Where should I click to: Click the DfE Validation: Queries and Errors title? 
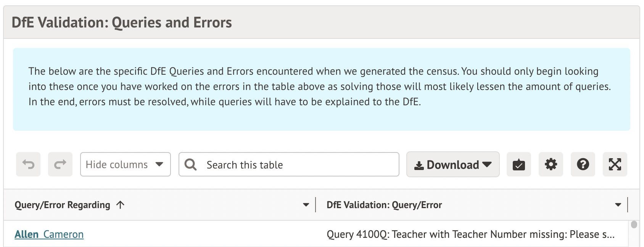click(122, 22)
